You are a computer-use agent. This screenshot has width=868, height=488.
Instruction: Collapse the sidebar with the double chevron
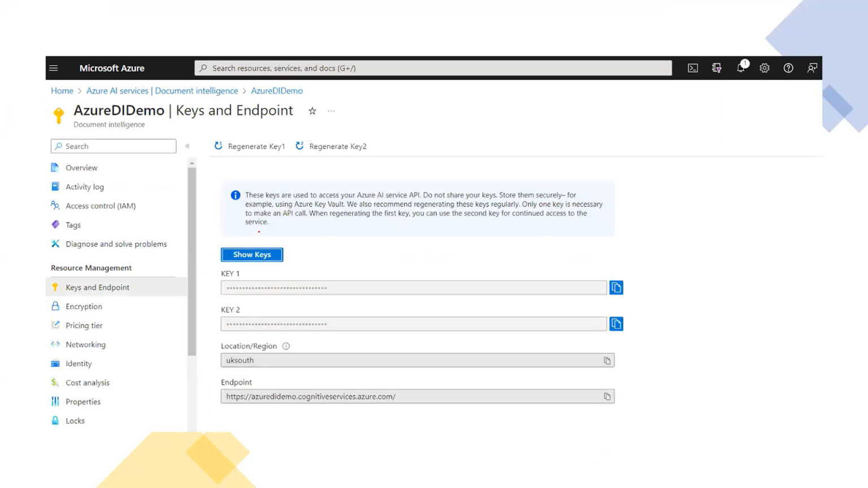click(187, 146)
